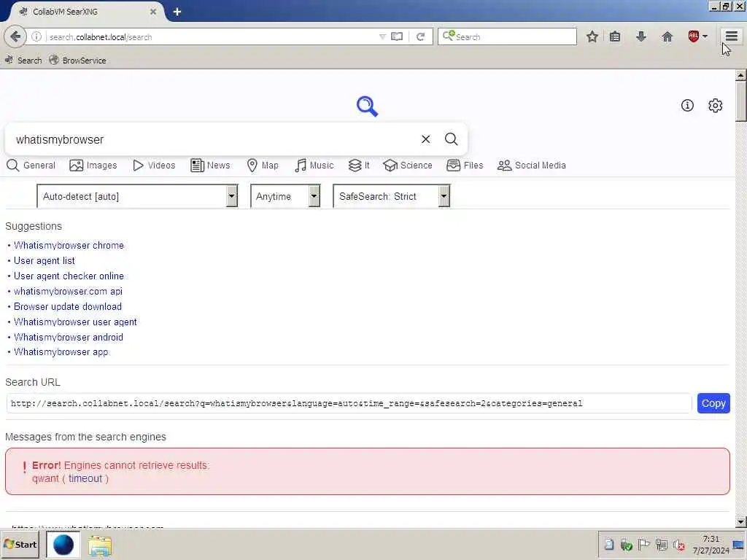Screen dimensions: 747x560
Task: Follow suggestion Whatismybrowser android
Action: 68,337
